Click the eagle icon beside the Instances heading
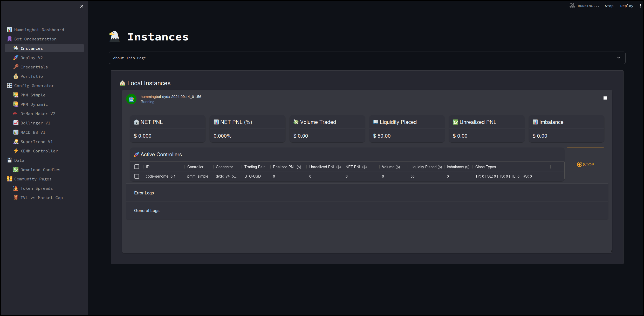 point(114,36)
